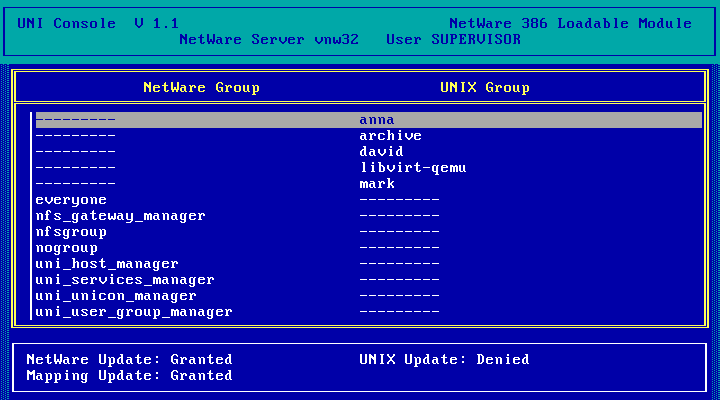Click the Mapping Update: Granted status

tap(129, 376)
